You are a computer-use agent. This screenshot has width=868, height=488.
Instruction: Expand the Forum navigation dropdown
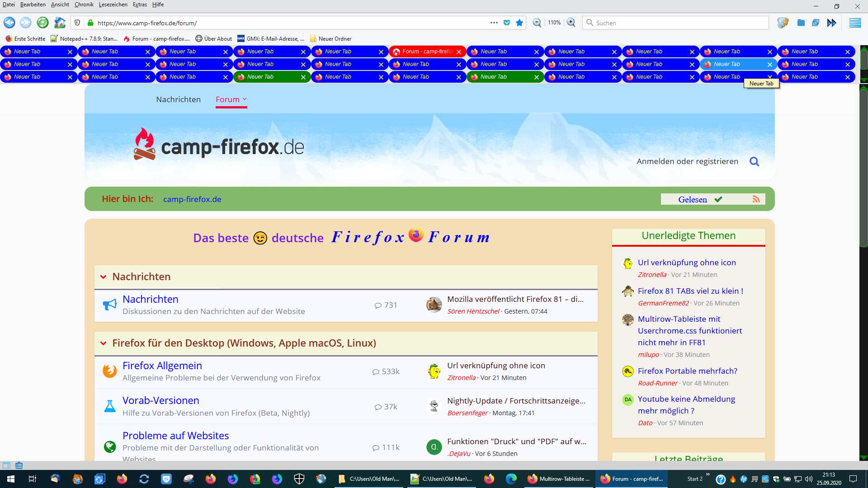(245, 99)
